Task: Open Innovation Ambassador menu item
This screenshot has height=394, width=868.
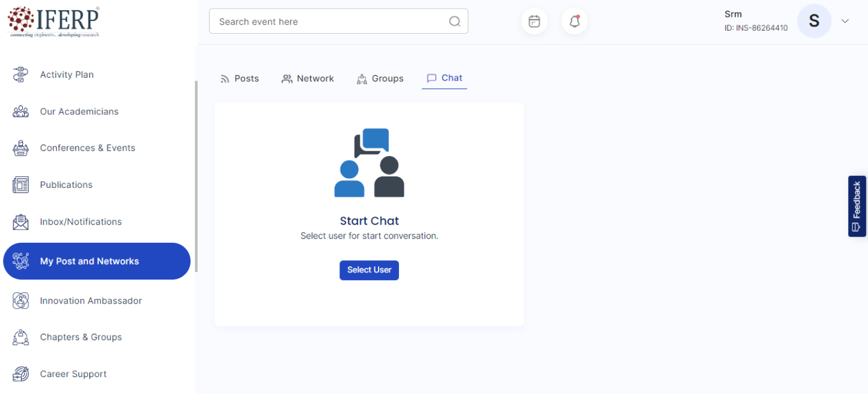Action: 90,301
